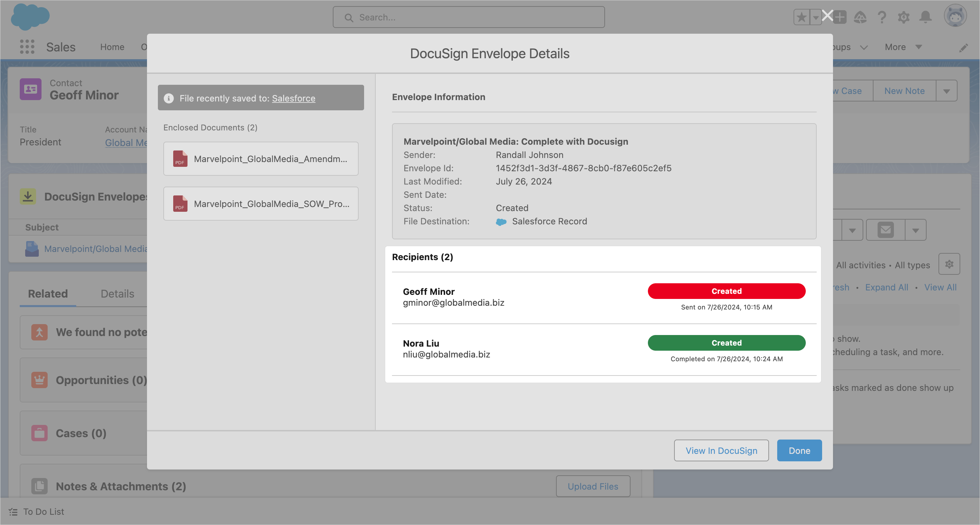Expand the email action dropdown arrow

(916, 230)
